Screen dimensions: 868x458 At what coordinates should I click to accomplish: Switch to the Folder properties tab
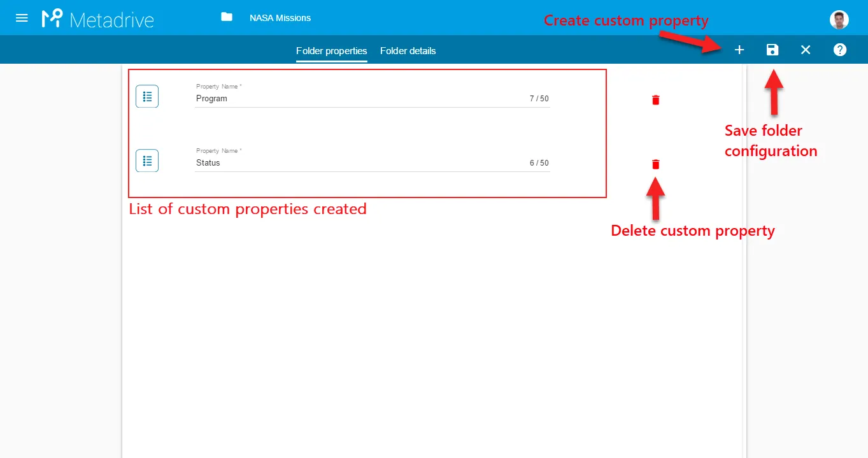pos(332,51)
